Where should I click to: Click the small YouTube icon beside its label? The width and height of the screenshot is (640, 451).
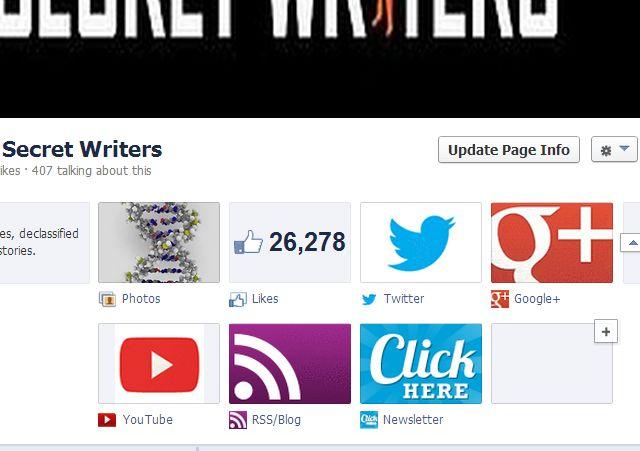[107, 420]
